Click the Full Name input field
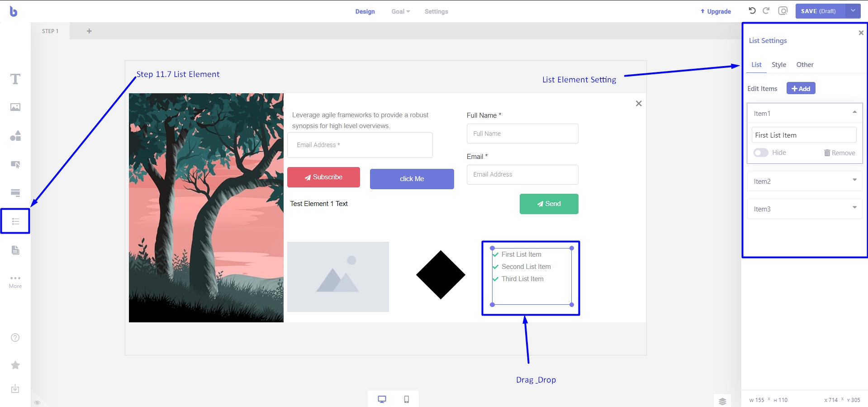This screenshot has width=868, height=407. click(x=522, y=134)
